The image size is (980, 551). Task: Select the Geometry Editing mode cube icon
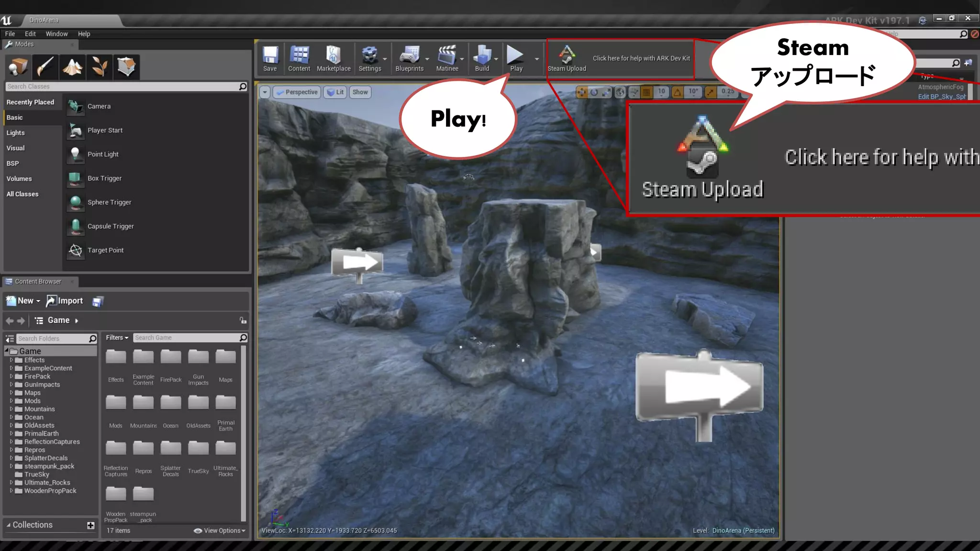[126, 66]
